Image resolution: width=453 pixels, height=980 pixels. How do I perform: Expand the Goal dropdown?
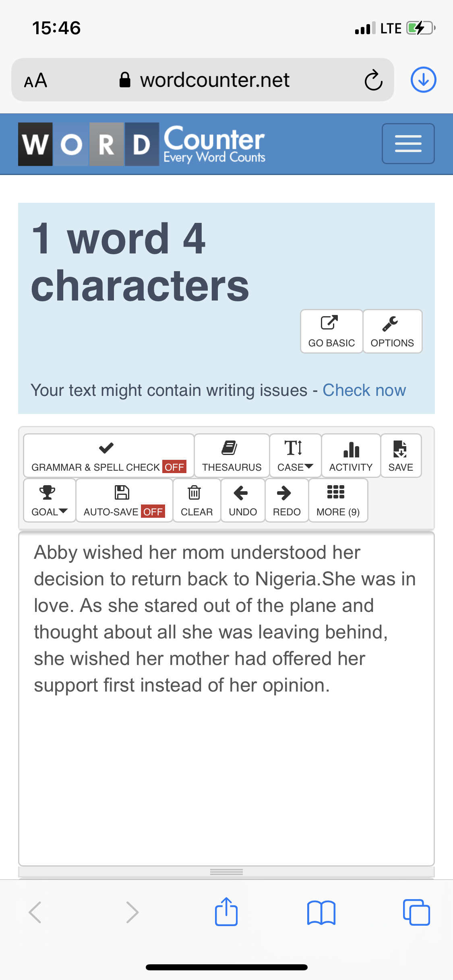tap(50, 500)
